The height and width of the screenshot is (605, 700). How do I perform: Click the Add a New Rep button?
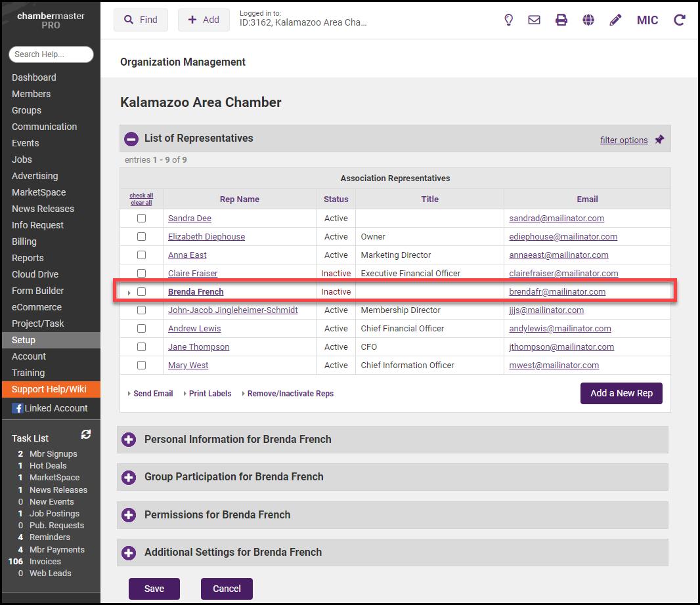click(x=621, y=393)
